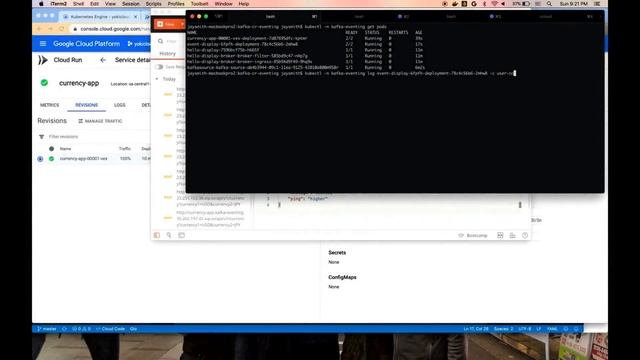Click the Postman two-pane view icon

500,236
